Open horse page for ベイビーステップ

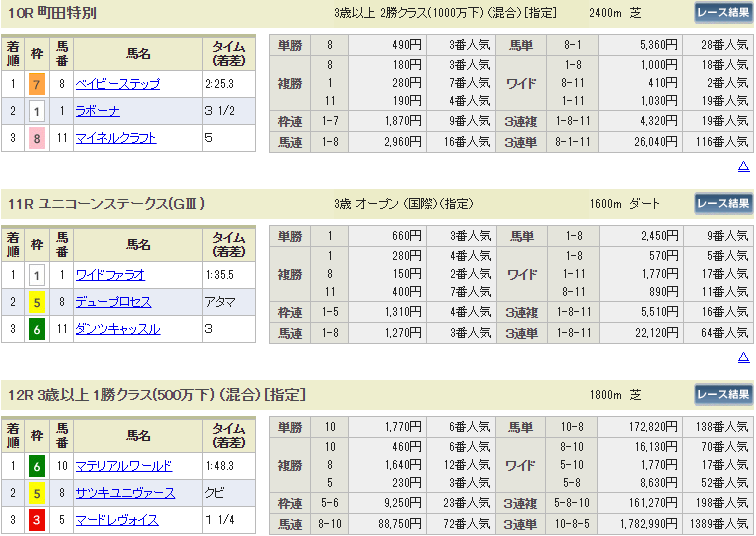click(118, 84)
